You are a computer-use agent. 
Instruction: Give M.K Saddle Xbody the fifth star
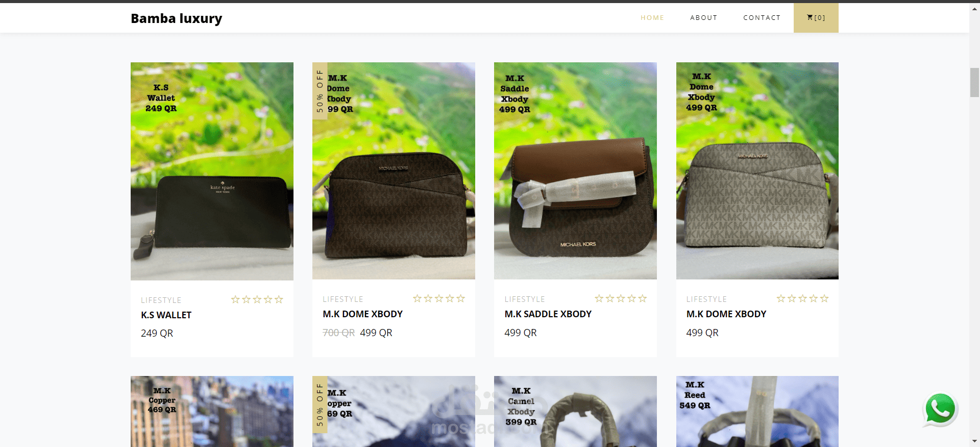643,299
